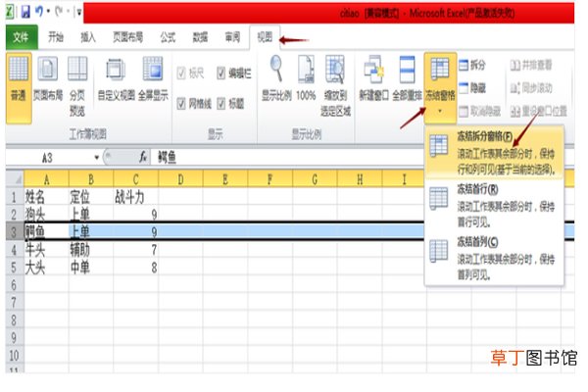Select row 6 header
588x392 pixels.
point(15,285)
